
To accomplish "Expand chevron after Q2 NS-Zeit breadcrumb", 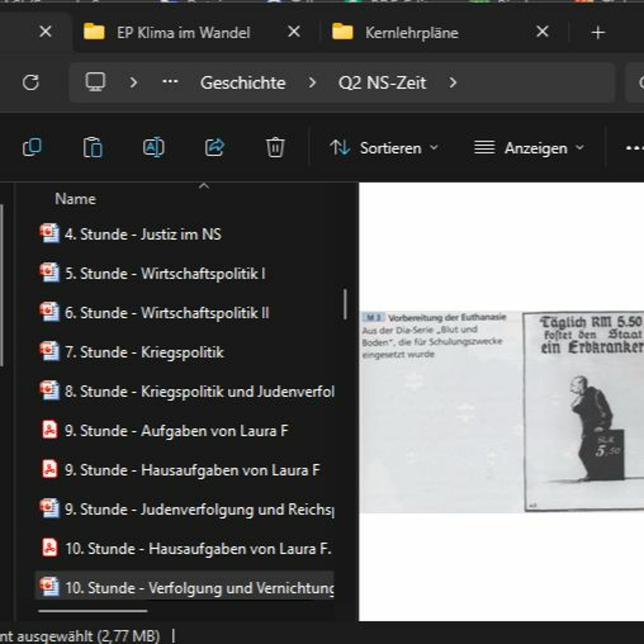I will click(453, 82).
